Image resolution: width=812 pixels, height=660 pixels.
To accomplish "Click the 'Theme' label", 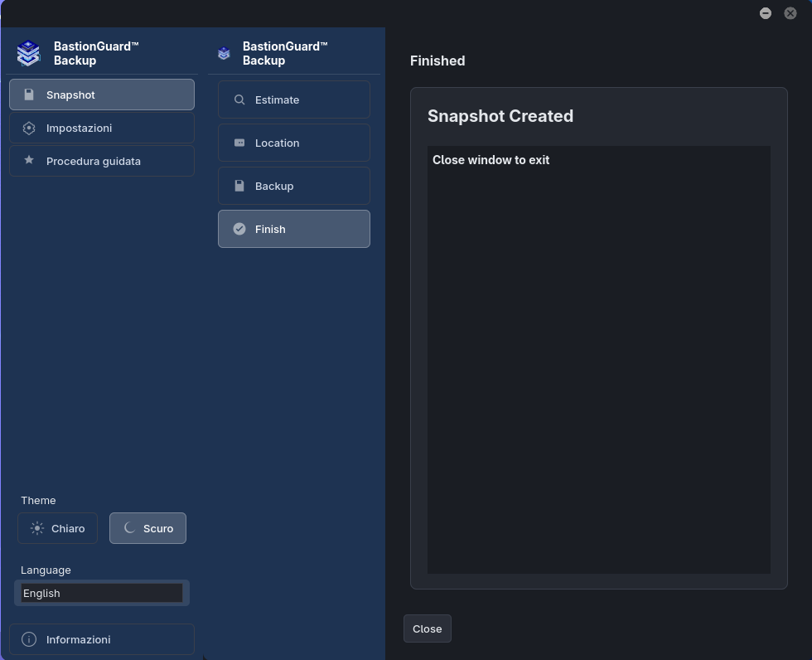I will pyautogui.click(x=38, y=501).
